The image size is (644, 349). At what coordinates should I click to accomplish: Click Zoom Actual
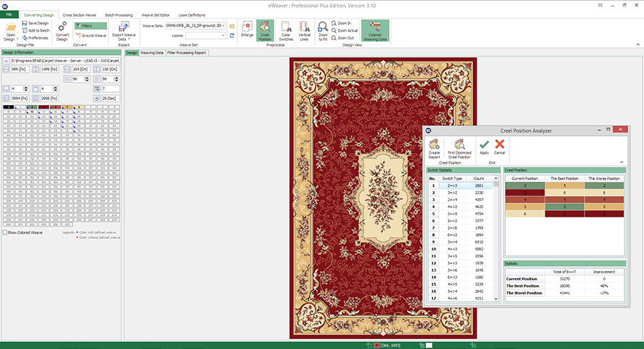345,30
